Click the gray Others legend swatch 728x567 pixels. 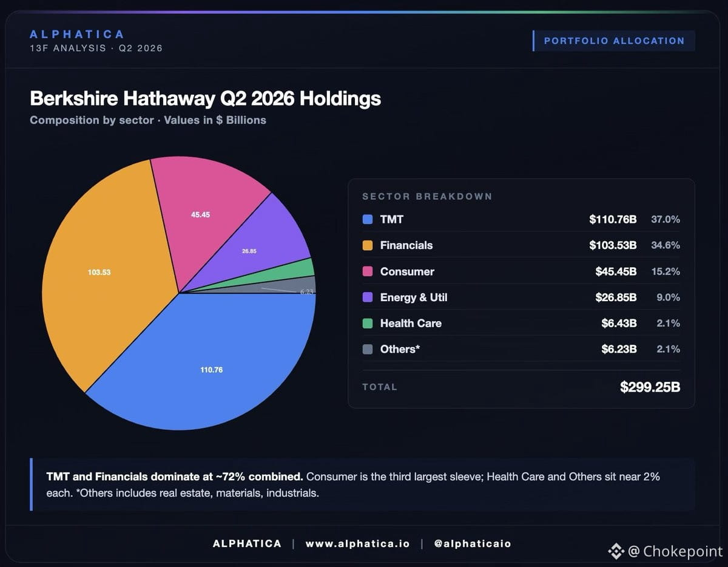coord(368,349)
